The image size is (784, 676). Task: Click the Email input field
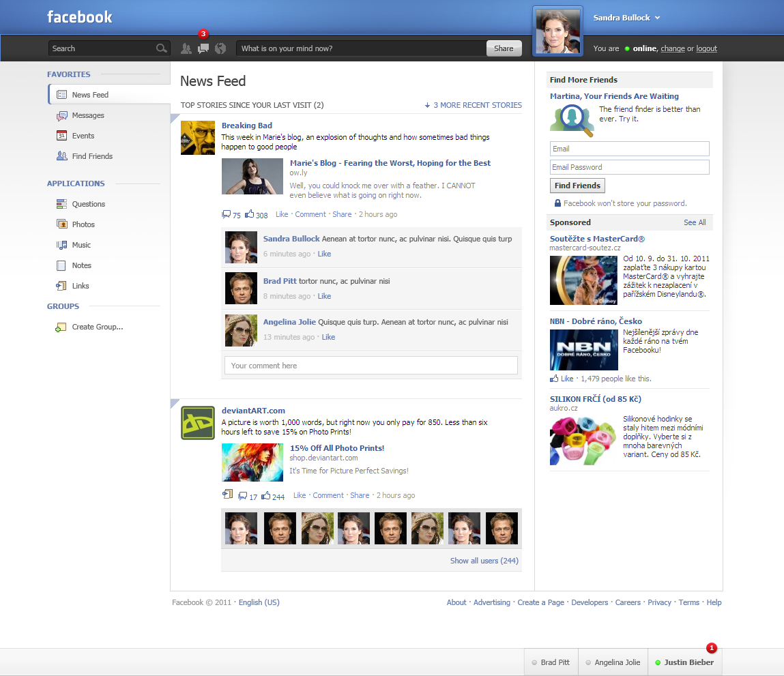(630, 149)
